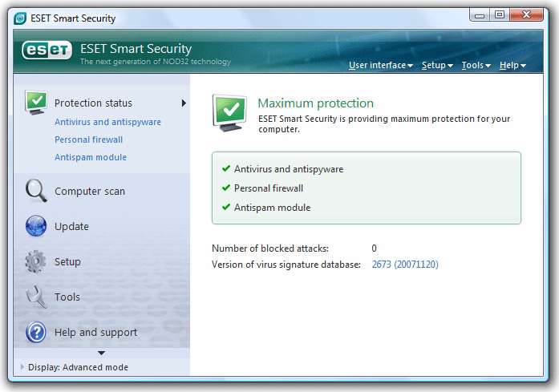Click the large Maximum protection monitor icon
This screenshot has width=559, height=392.
click(229, 113)
